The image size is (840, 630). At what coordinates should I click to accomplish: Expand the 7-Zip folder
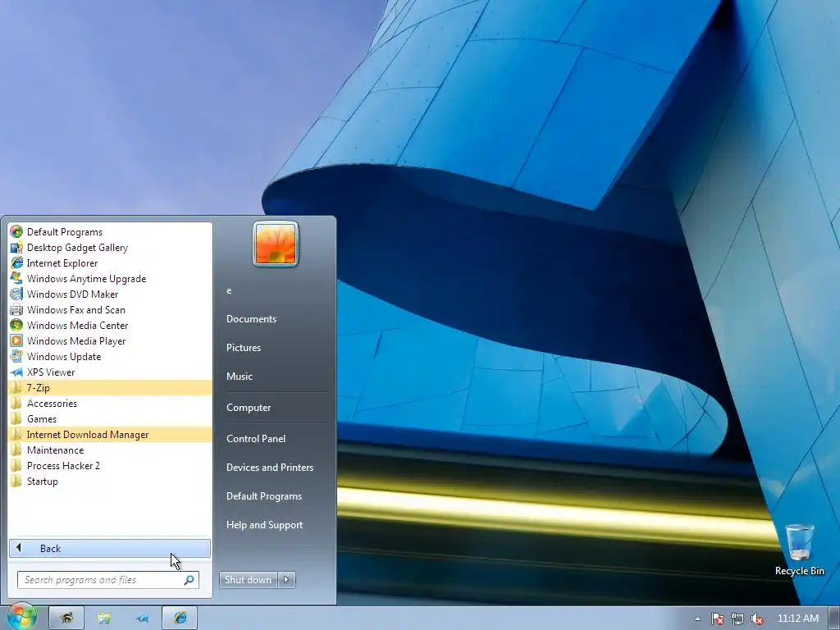click(x=111, y=388)
